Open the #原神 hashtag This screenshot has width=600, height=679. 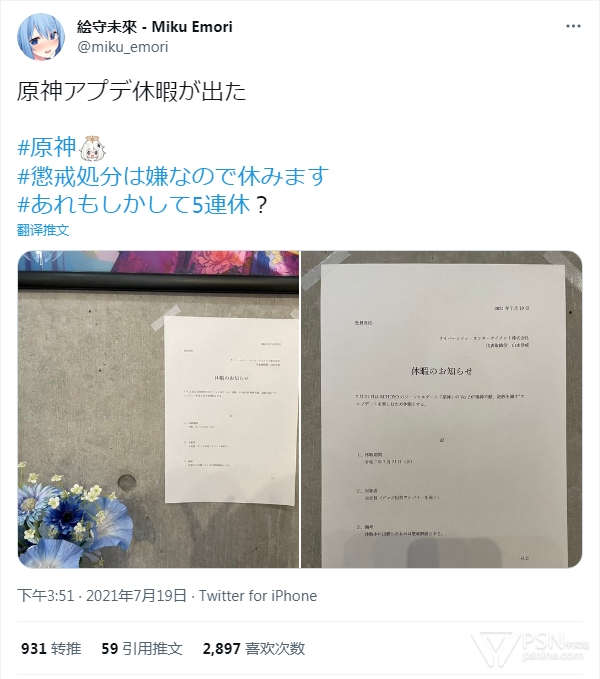(x=46, y=148)
